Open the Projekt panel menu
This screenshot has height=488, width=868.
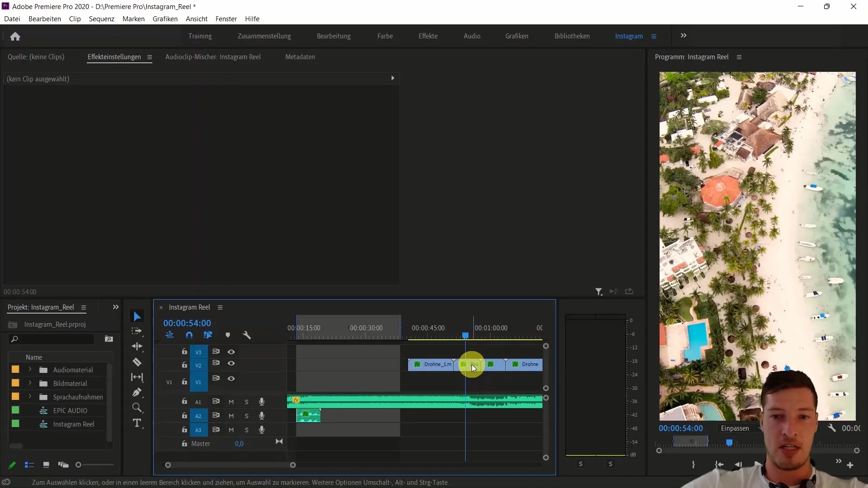84,307
